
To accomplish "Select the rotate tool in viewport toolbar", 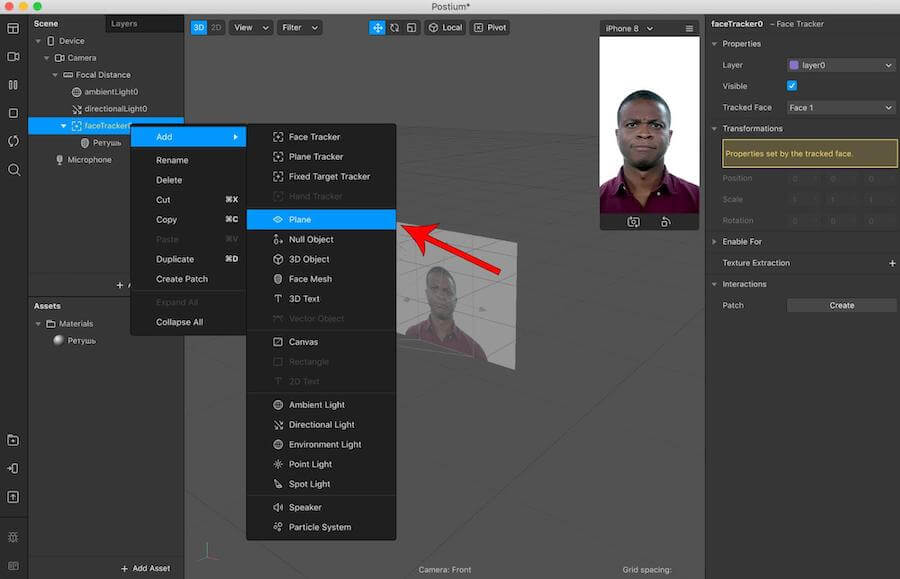I will tap(394, 28).
